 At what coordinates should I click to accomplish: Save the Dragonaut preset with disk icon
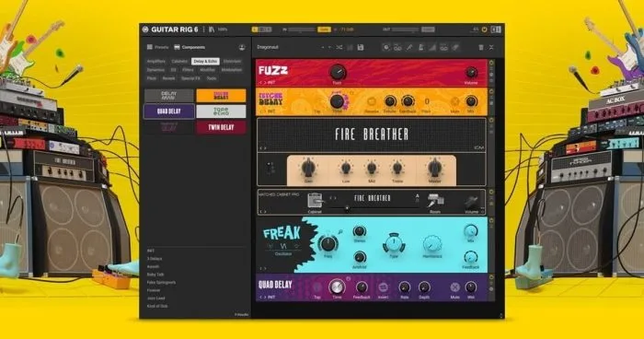click(x=361, y=48)
